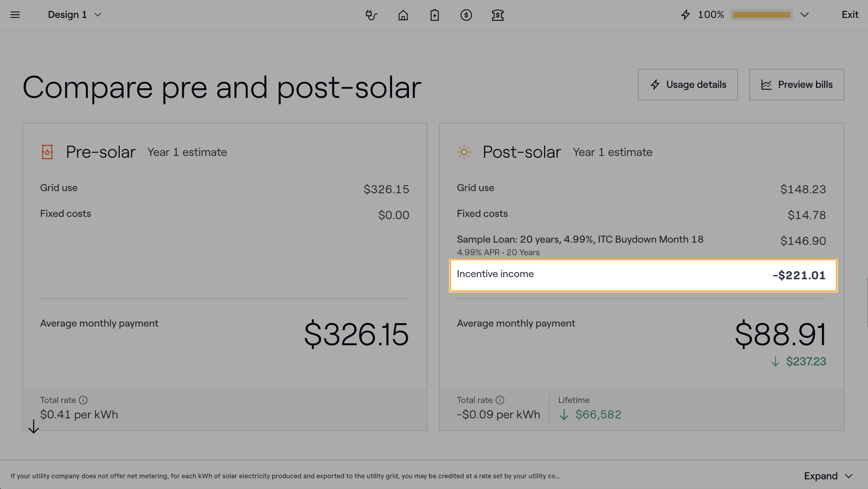Screen dimensions: 868x489
Task: Open the Design 1 dropdown
Action: click(75, 15)
